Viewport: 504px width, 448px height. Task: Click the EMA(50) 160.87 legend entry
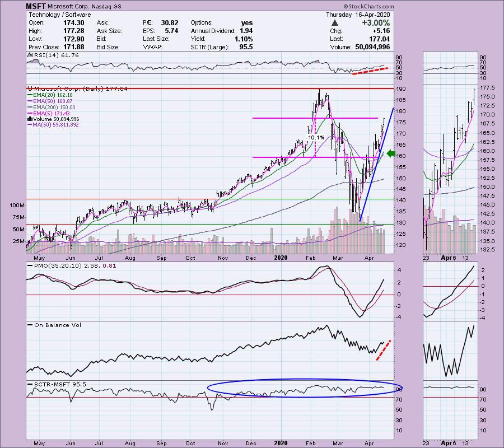pos(50,101)
